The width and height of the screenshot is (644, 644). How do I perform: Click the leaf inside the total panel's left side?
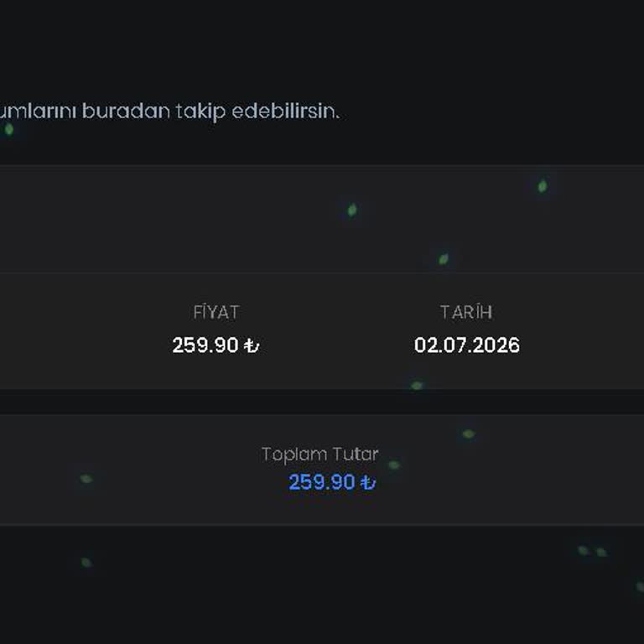86,479
